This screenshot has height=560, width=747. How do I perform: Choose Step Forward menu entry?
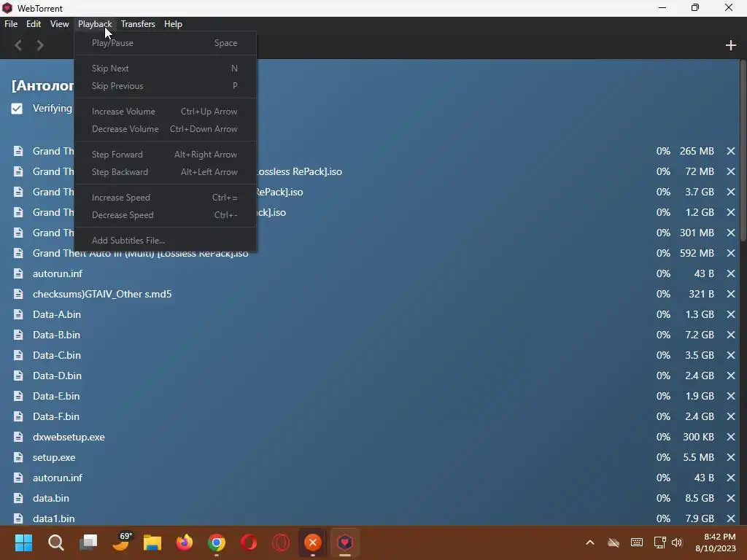coord(165,155)
